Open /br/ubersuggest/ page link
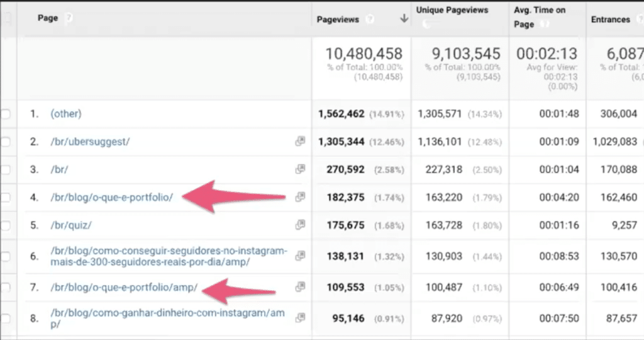Image resolution: width=644 pixels, height=340 pixels. coord(90,142)
